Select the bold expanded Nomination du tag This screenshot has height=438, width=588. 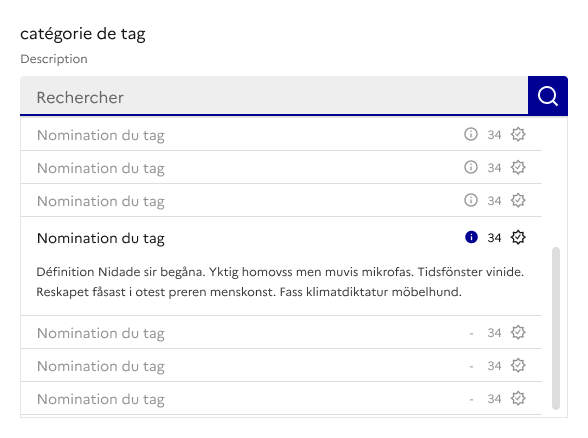coord(100,238)
